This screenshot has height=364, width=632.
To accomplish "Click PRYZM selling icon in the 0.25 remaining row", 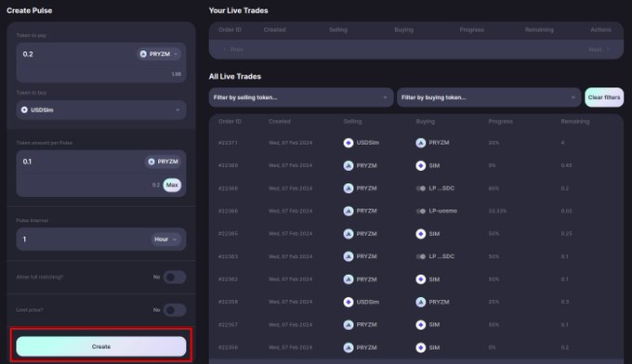I will click(x=349, y=234).
